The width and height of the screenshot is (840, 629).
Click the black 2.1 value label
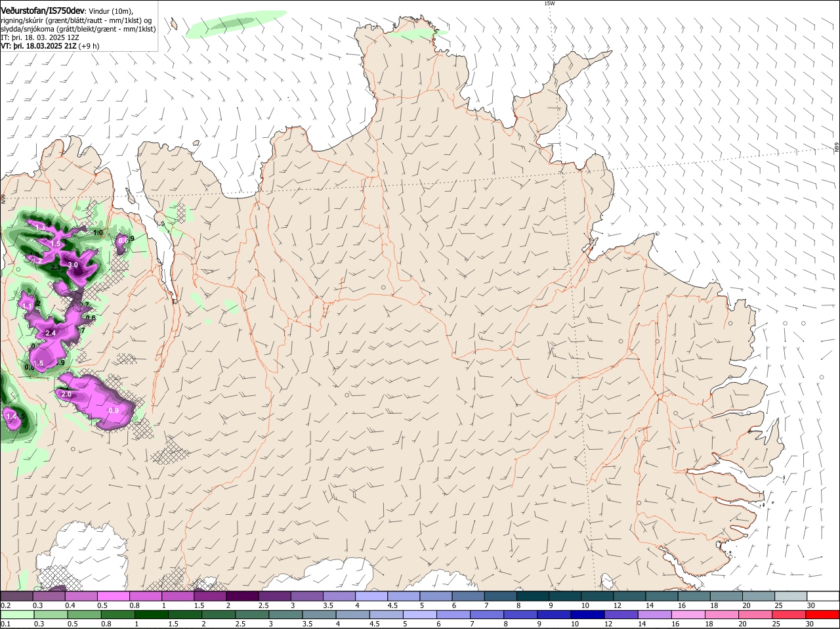[56, 267]
